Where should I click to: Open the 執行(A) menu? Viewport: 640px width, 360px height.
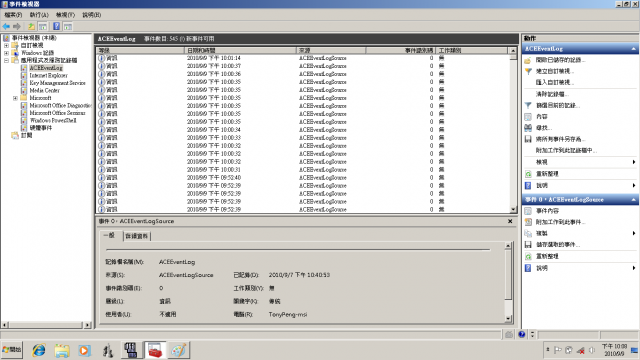tap(39, 15)
